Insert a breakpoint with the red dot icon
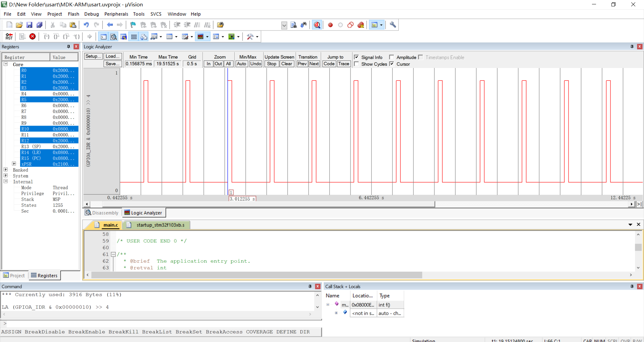 tap(330, 25)
